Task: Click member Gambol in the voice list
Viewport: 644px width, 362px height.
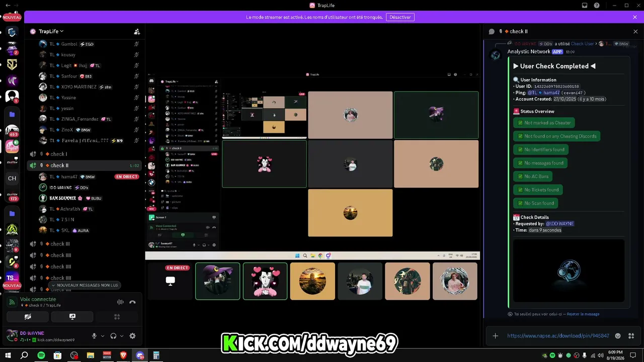Action: tap(85, 44)
